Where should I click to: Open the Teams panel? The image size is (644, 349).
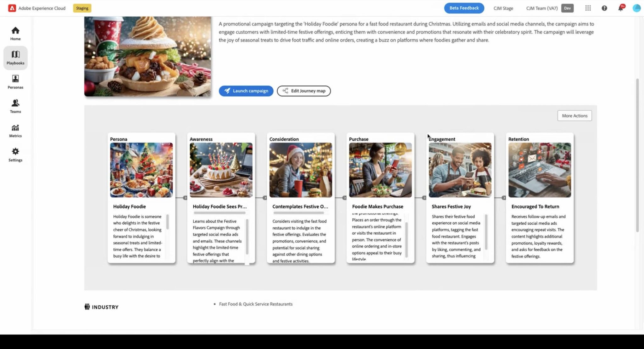click(x=15, y=106)
